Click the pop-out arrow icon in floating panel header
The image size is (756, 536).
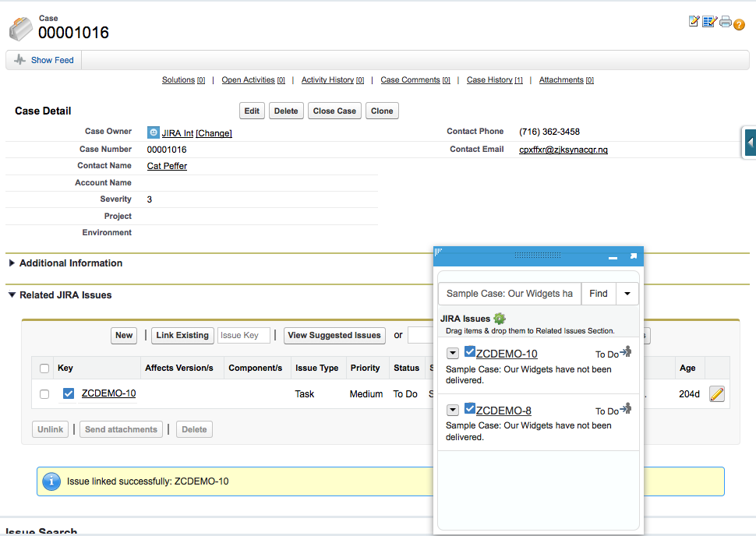pos(634,256)
